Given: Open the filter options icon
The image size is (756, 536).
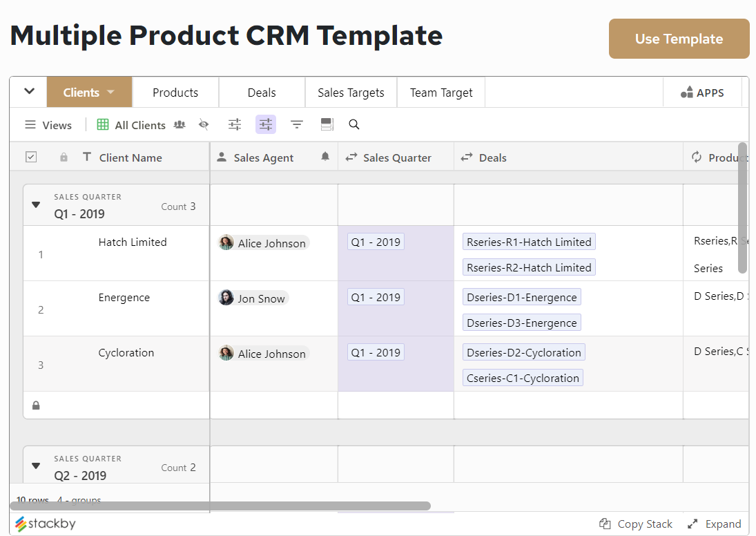Looking at the screenshot, I should [296, 124].
